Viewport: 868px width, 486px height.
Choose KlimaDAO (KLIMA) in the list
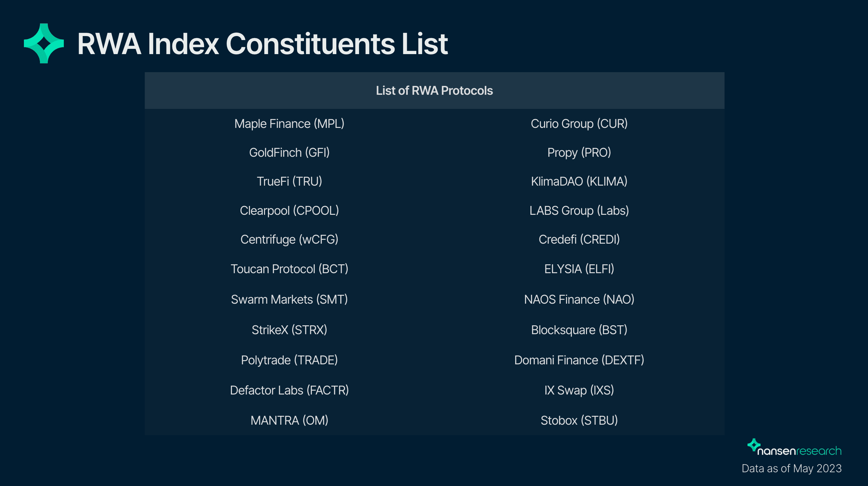(x=579, y=181)
